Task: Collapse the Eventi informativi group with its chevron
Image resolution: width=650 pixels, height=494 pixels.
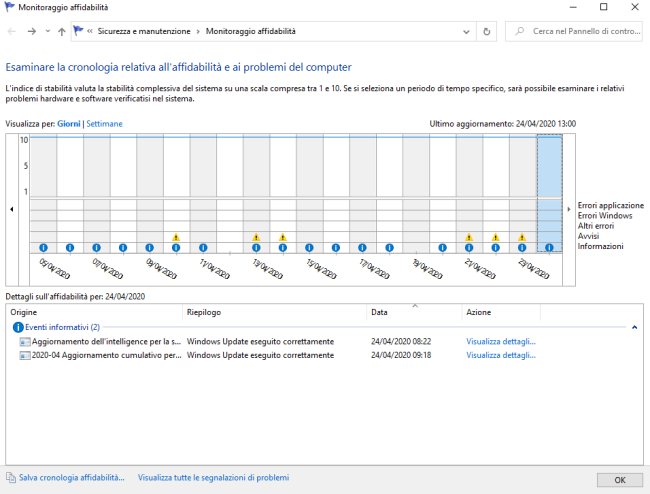Action: tap(634, 327)
